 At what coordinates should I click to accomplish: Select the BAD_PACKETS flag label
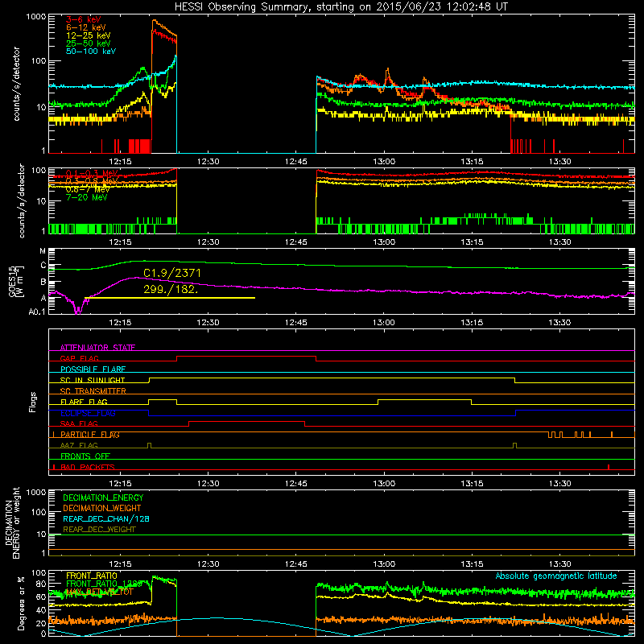[x=88, y=467]
